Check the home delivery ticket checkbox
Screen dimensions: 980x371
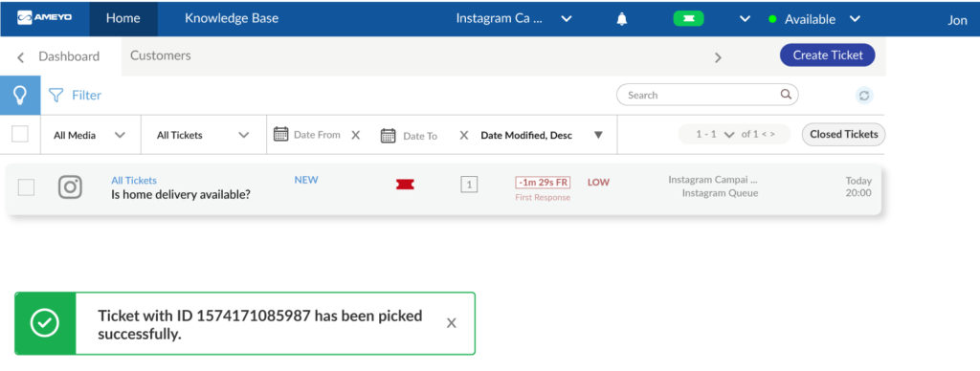click(x=26, y=187)
